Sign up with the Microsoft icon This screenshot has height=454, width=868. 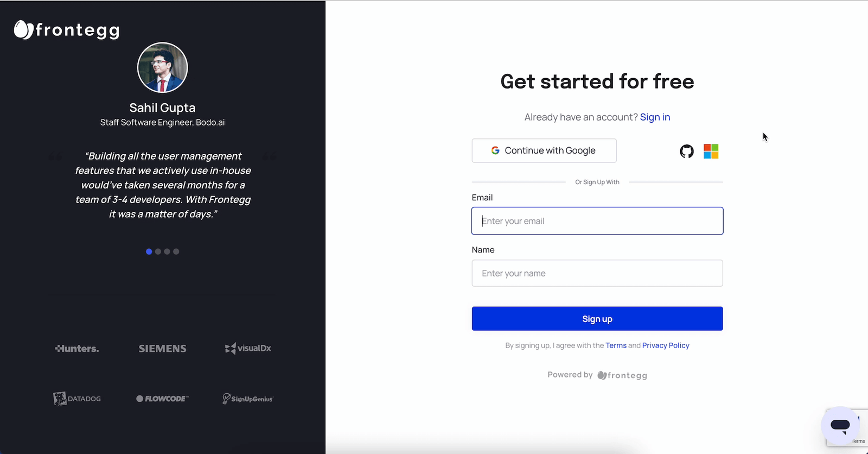pos(711,151)
